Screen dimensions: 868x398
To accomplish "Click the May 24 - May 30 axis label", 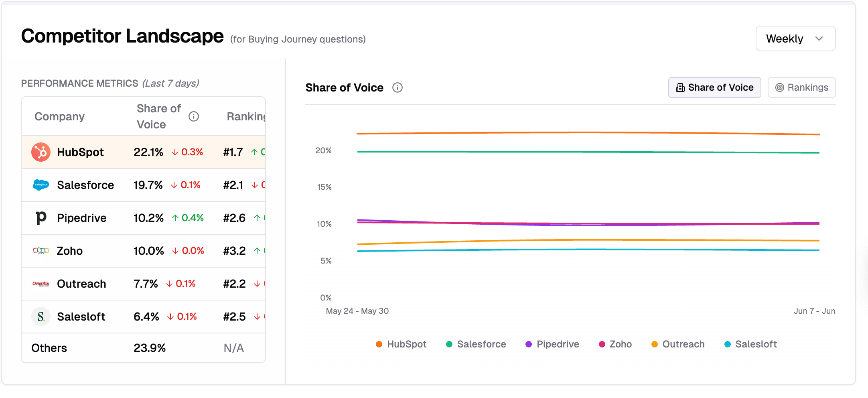I will pos(357,311).
